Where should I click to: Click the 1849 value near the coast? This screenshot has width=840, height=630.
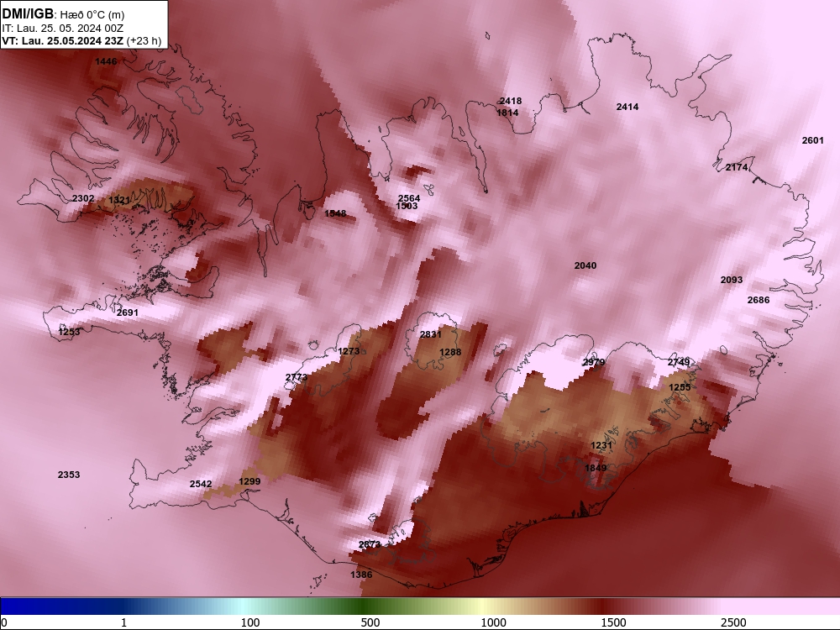coord(596,468)
